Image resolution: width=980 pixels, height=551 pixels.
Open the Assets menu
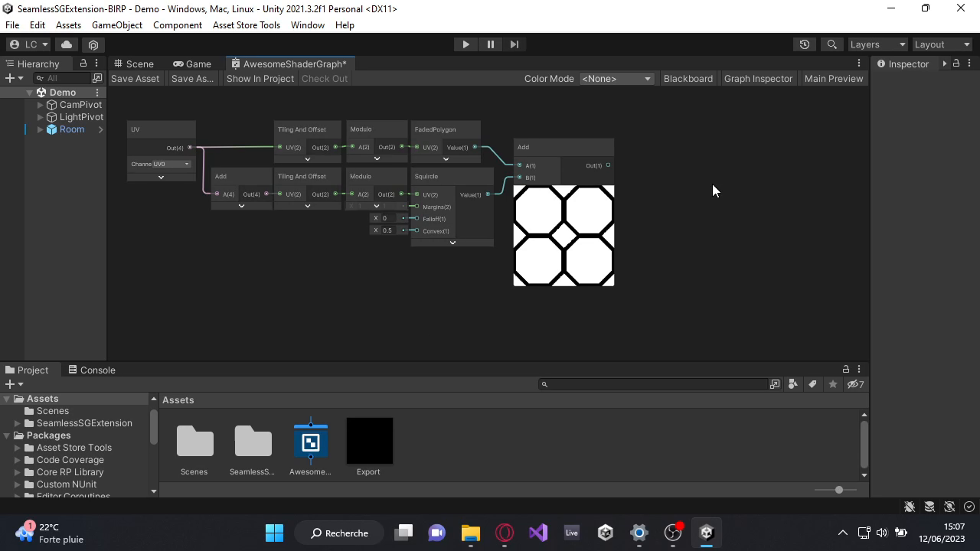tap(68, 25)
